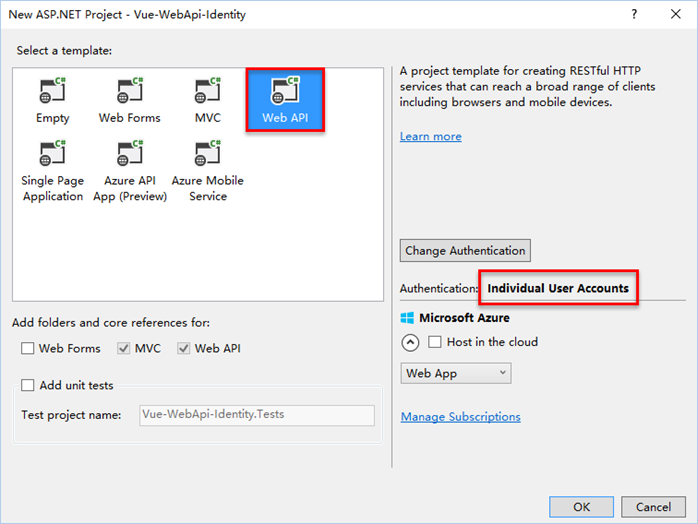The image size is (698, 524).
Task: Click 'Add folders and core references for:' label
Action: [x=111, y=322]
